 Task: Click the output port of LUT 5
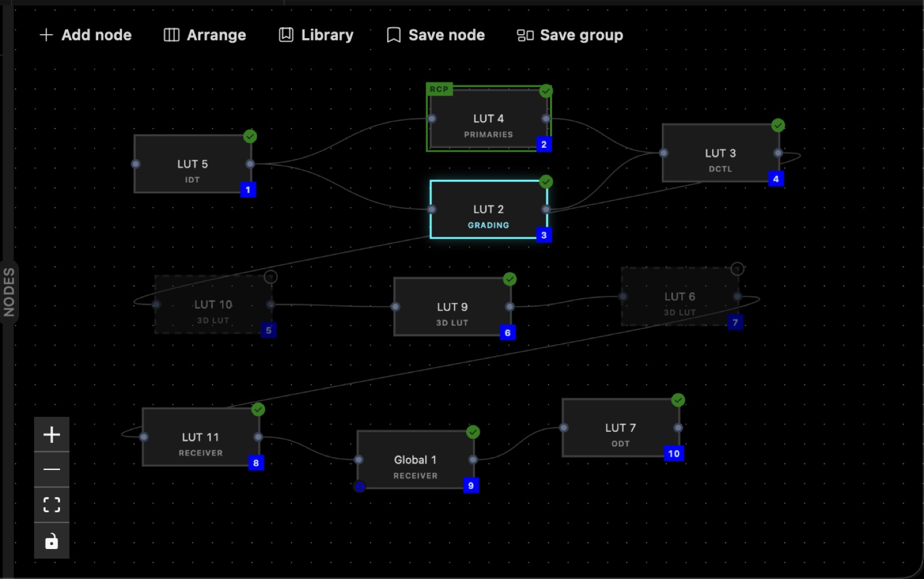tap(250, 164)
